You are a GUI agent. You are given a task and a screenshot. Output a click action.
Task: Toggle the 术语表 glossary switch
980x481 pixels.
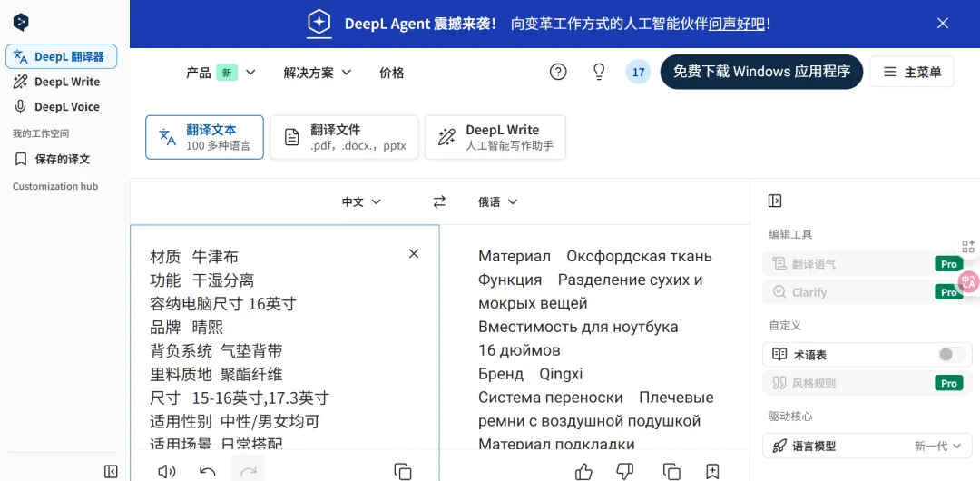coord(953,355)
